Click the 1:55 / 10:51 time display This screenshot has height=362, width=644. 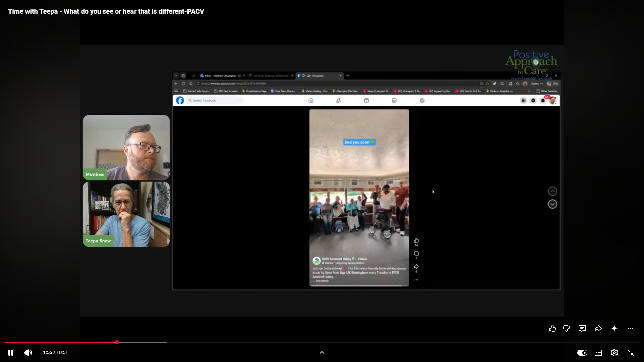[x=55, y=352]
